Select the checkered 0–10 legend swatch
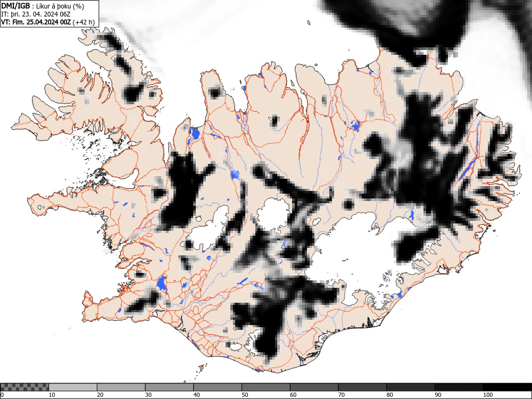Image resolution: width=532 pixels, height=399 pixels. 24,387
